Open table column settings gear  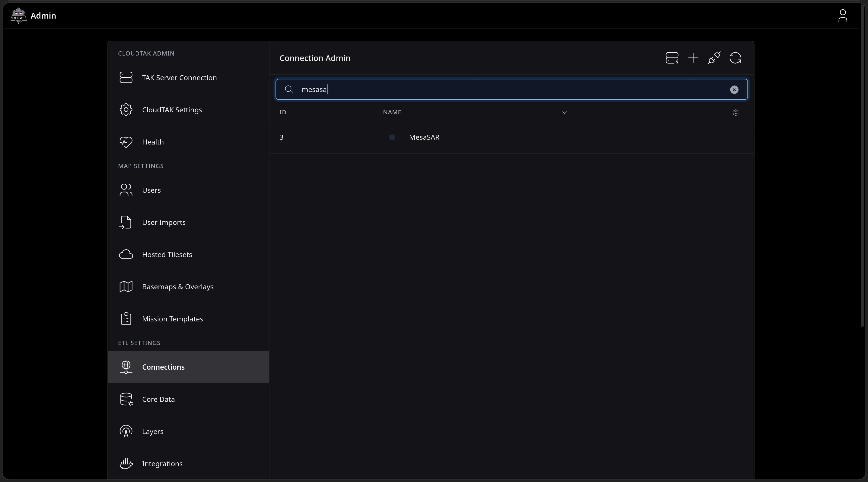tap(736, 113)
